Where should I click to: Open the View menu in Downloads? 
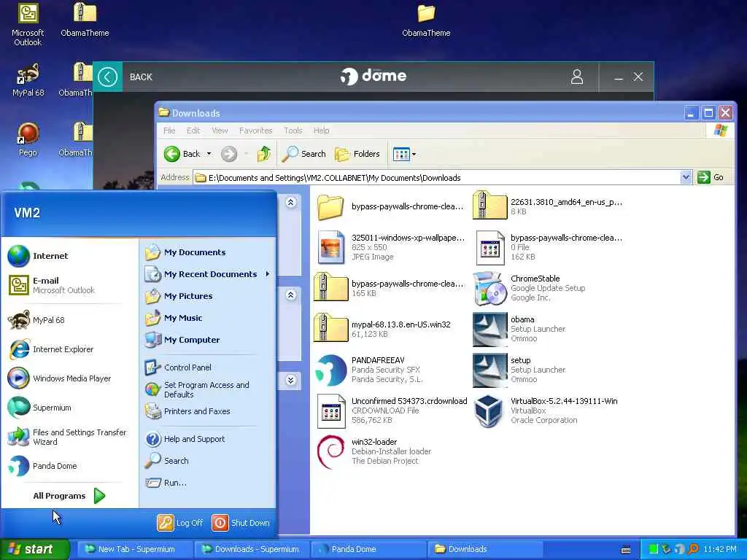click(x=220, y=131)
